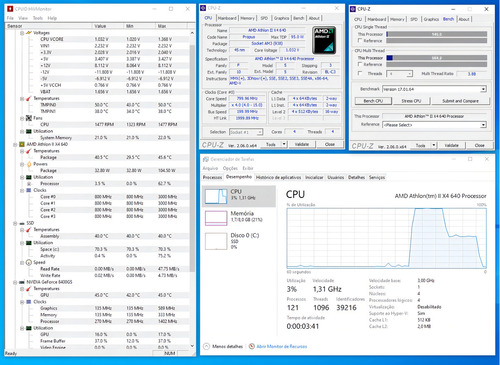Switch to Mainboard tab in left CPU-Z window

coord(227,18)
